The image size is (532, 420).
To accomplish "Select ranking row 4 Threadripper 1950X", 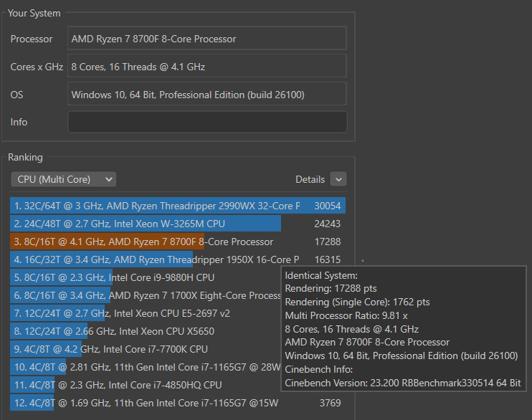I will (178, 259).
